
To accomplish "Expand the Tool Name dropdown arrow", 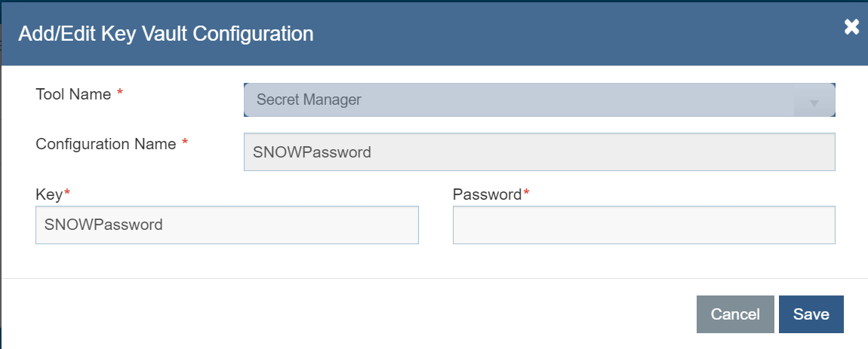I will point(814,103).
